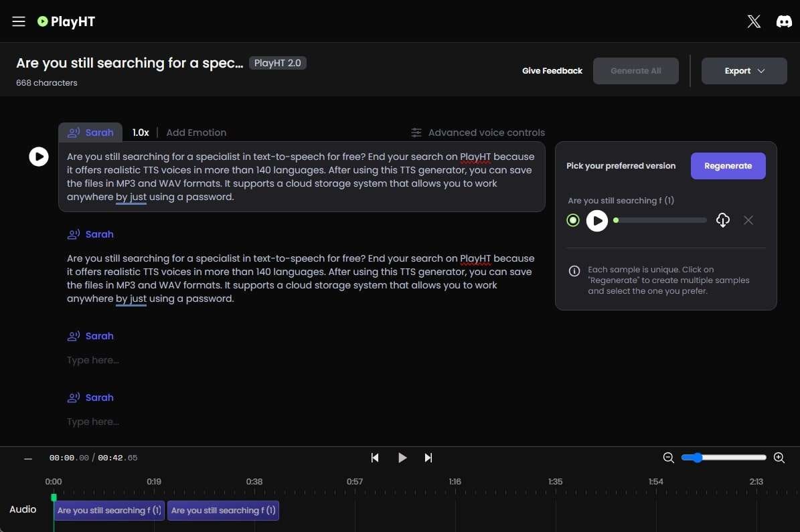Select the preferred version radio button
The width and height of the screenshot is (800, 532).
(x=573, y=220)
